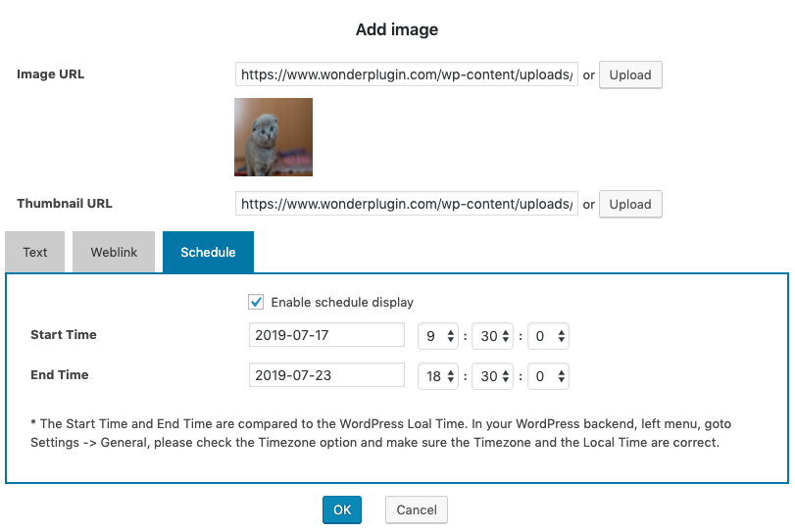Focus the Thumbnail URL text field
The height and width of the screenshot is (532, 795).
coord(406,204)
